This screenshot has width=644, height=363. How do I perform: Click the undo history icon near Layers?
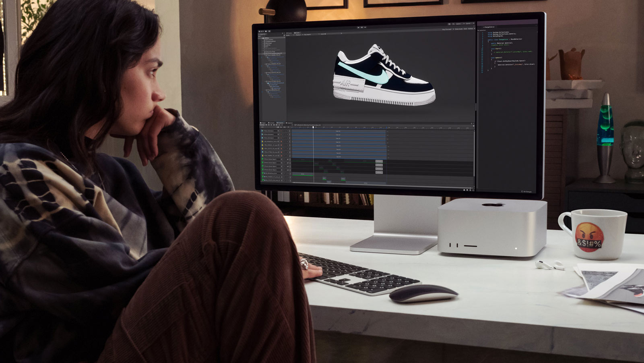[449, 24]
